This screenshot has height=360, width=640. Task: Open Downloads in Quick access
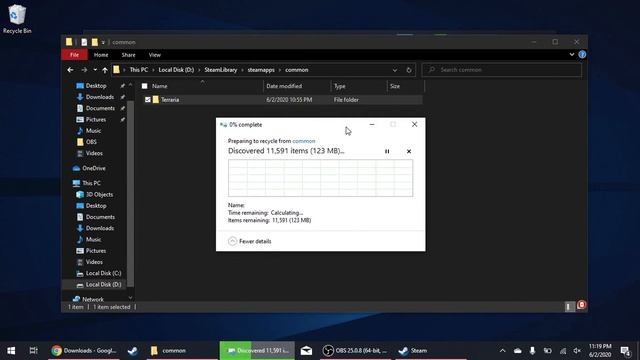click(x=100, y=97)
